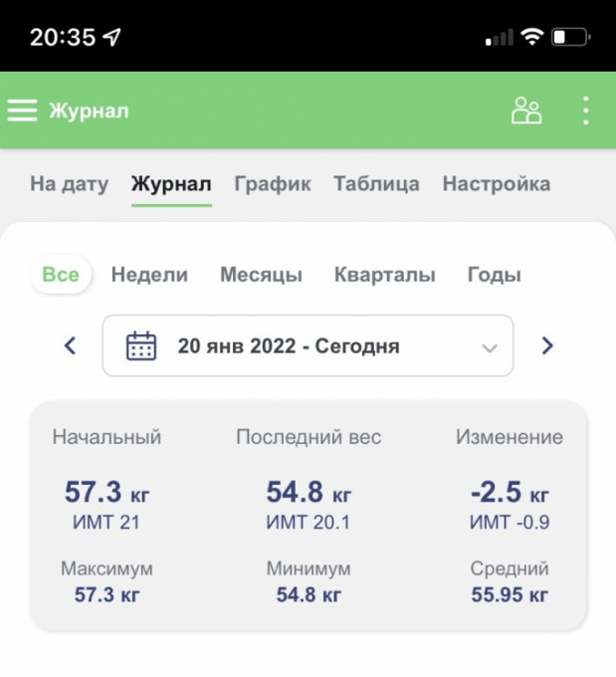Tap the people/users icon
The height and width of the screenshot is (677, 616).
(526, 111)
